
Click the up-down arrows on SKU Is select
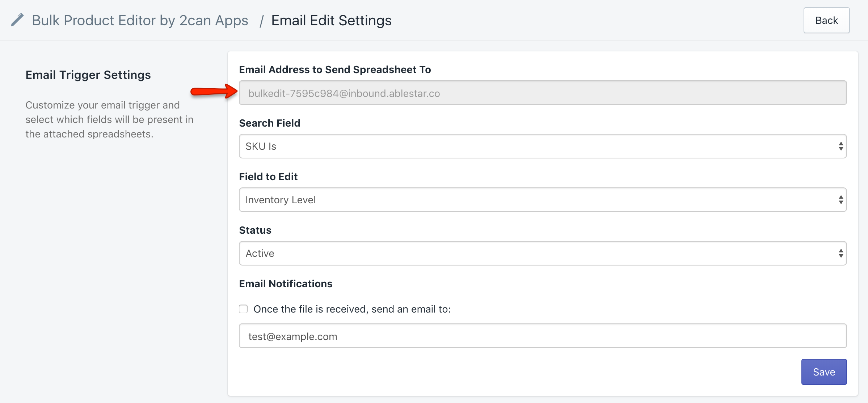[x=840, y=146]
